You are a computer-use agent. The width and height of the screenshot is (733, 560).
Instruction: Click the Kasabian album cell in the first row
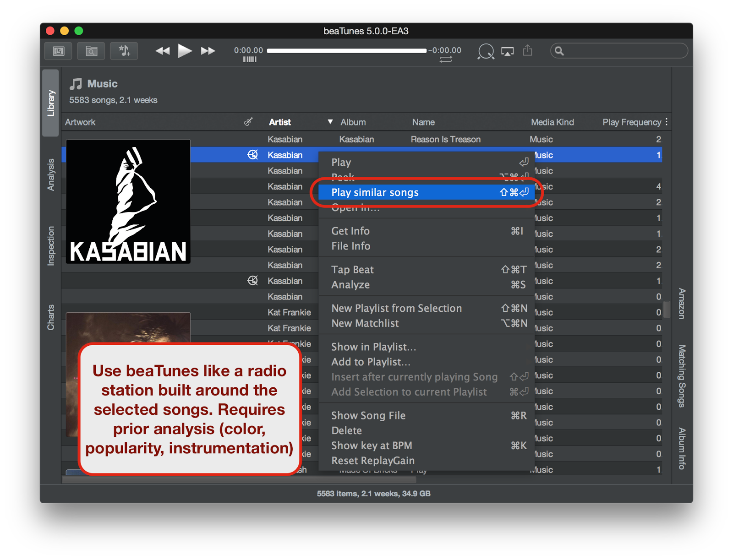coord(356,139)
